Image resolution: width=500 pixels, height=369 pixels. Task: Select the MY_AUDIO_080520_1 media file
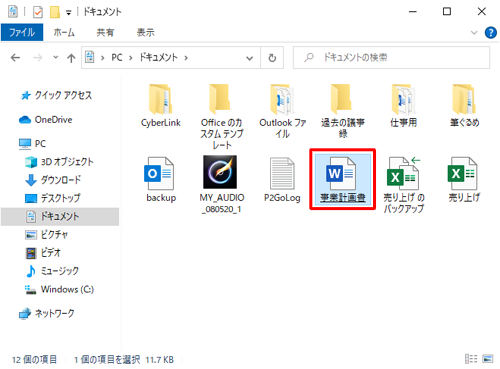pos(221,185)
